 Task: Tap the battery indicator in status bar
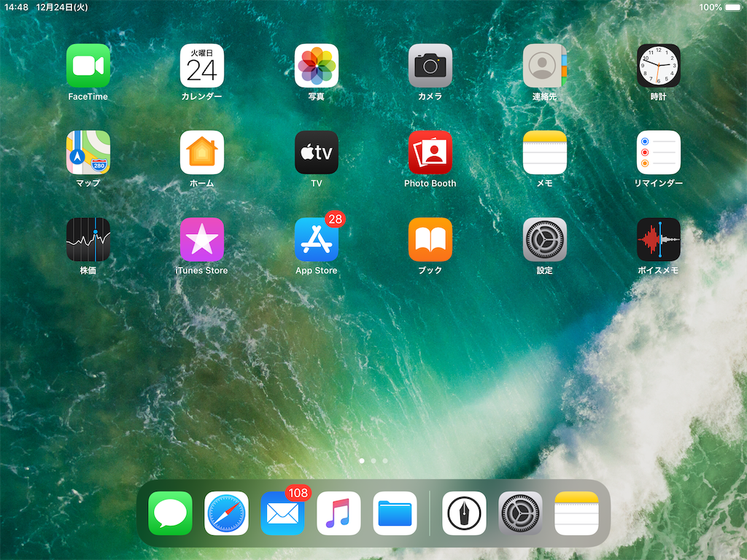pyautogui.click(x=732, y=7)
